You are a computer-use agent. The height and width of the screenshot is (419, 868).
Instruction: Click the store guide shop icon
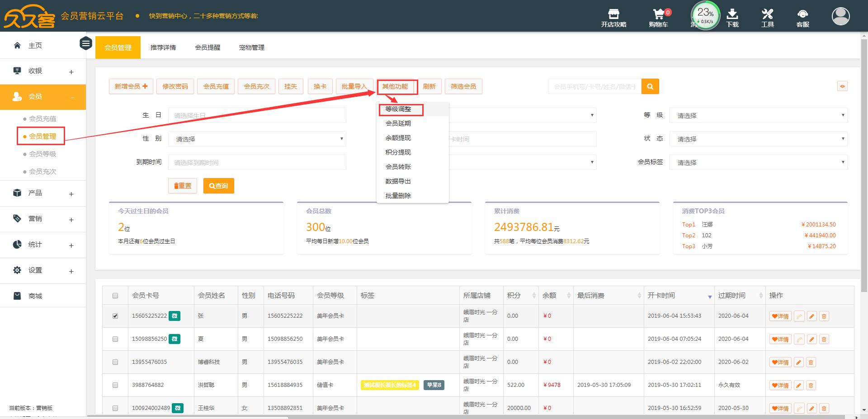(613, 15)
